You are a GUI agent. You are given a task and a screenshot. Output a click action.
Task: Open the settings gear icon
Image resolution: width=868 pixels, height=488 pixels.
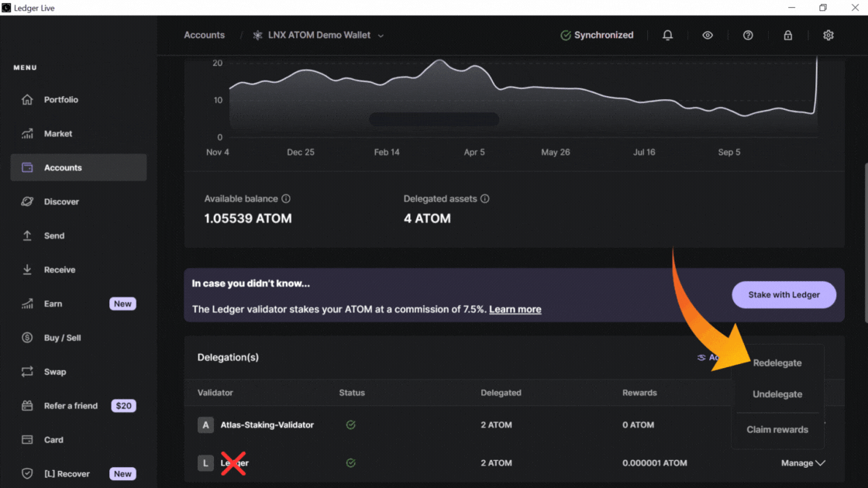tap(828, 36)
